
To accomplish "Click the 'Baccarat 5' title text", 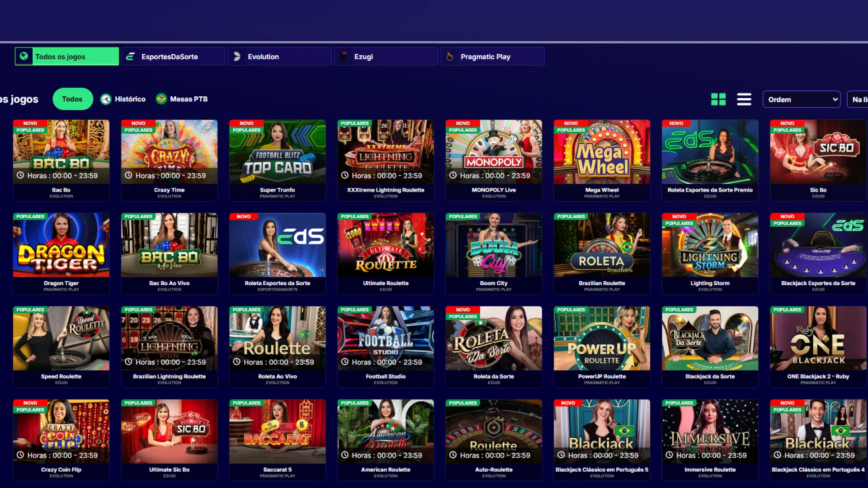I will click(278, 469).
